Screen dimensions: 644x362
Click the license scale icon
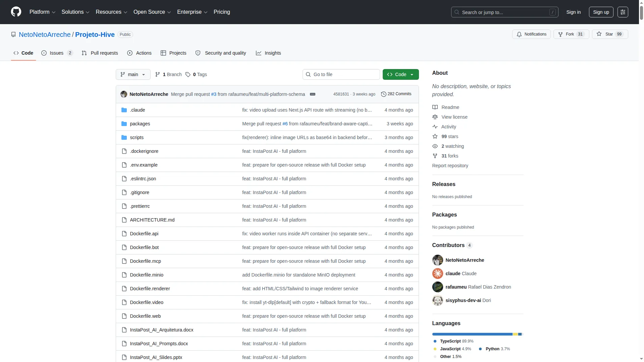coord(435,117)
